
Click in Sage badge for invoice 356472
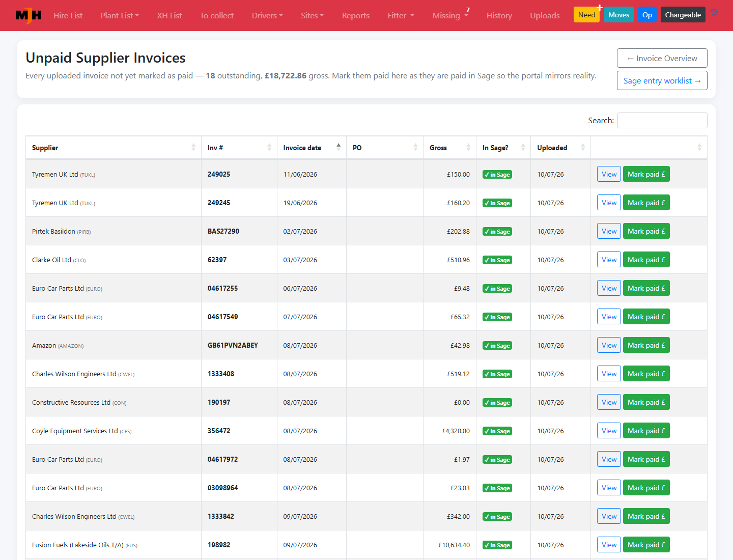[497, 431]
